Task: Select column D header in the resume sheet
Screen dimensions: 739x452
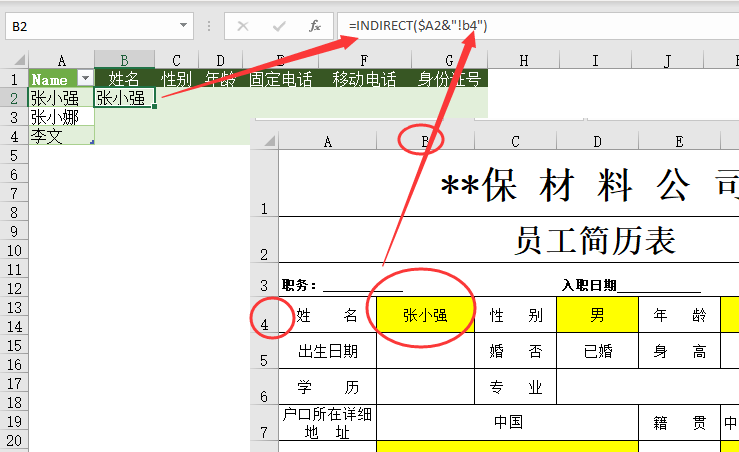Action: [x=597, y=141]
